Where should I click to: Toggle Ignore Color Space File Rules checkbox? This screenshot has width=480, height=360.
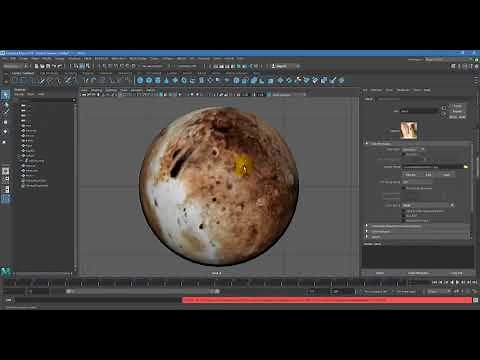(x=404, y=211)
